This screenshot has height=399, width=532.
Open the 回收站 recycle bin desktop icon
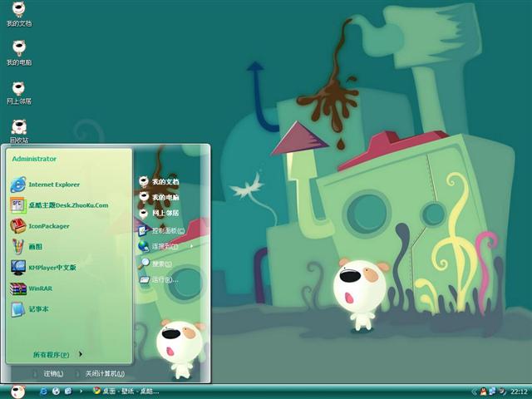(x=19, y=131)
